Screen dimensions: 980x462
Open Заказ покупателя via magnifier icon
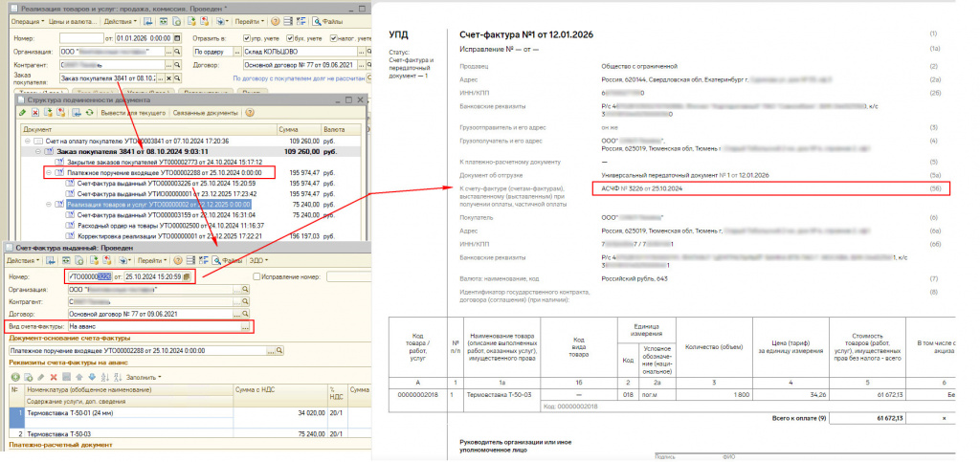pos(177,78)
